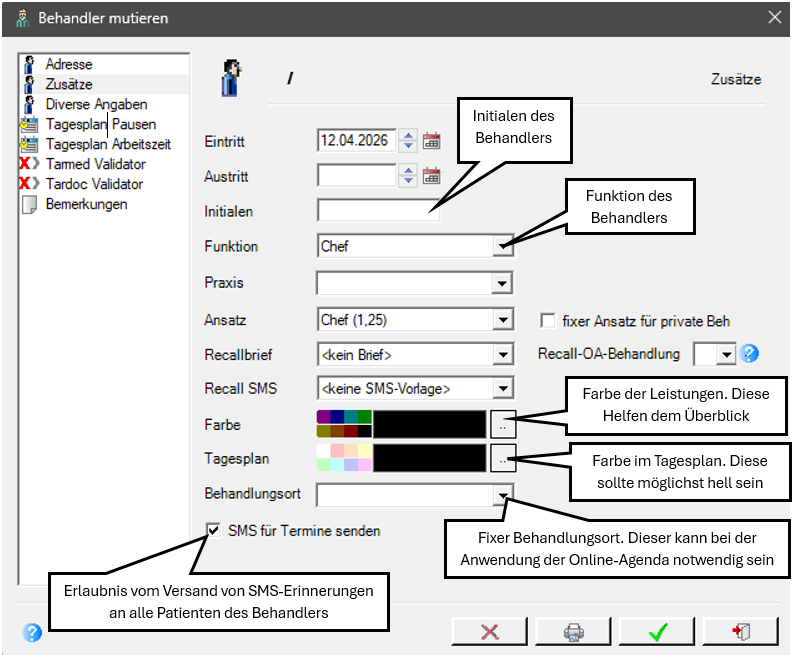Viewport: 797px width, 655px height.
Task: Open help via bottom-left question mark icon
Action: 32,633
